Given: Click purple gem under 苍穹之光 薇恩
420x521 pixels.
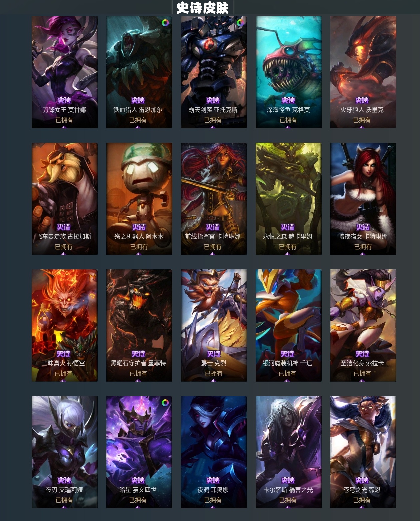Looking at the screenshot, I should coord(362,507).
